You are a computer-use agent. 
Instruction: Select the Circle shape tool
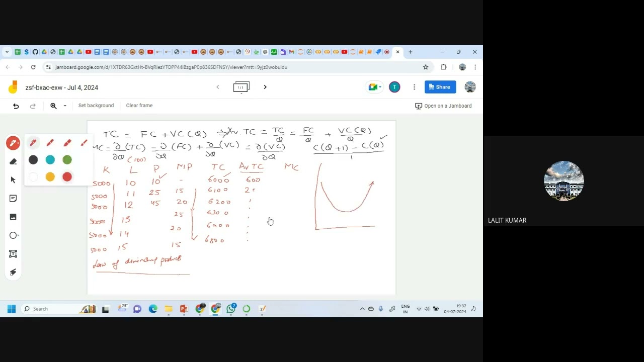pyautogui.click(x=13, y=235)
